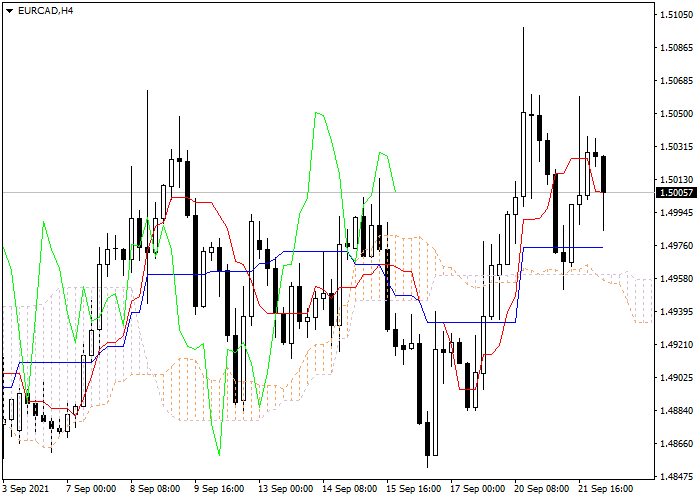Image resolution: width=700 pixels, height=500 pixels.
Task: Click the 1.50500 price axis label
Action: pos(676,114)
